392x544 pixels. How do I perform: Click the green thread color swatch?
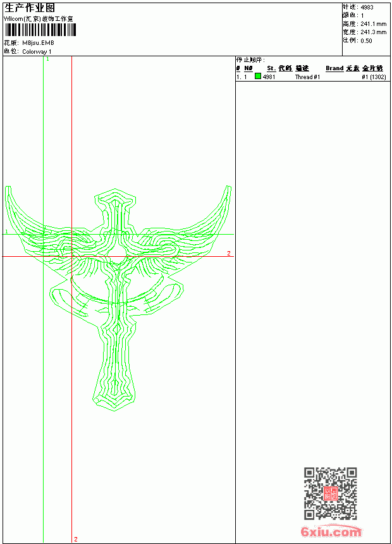pyautogui.click(x=258, y=76)
